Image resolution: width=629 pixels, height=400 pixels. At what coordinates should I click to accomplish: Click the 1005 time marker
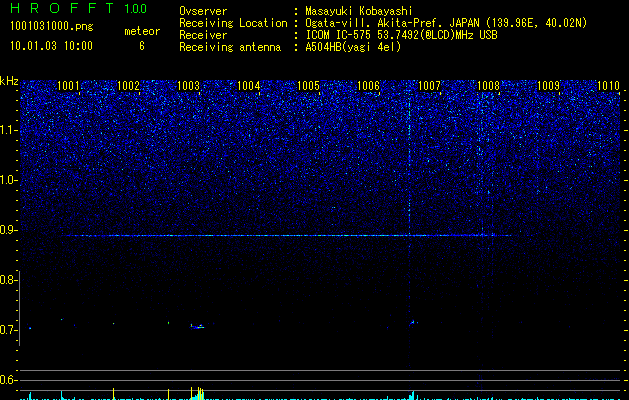308,85
